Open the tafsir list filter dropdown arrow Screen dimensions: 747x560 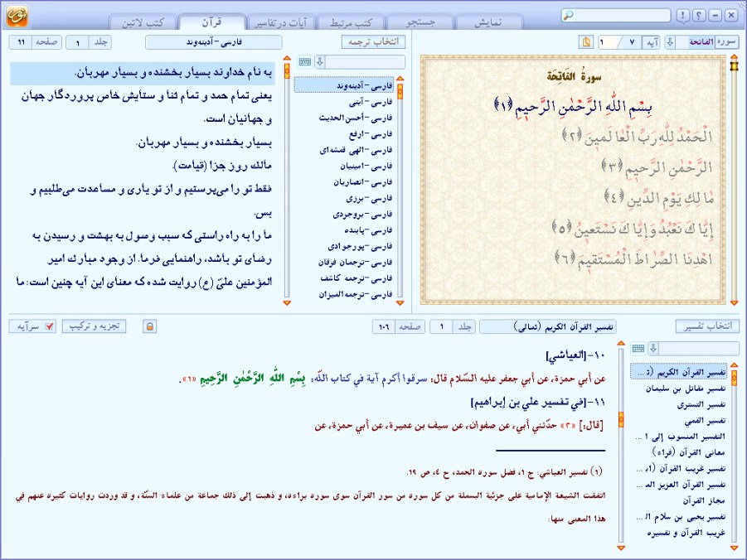[x=653, y=349]
